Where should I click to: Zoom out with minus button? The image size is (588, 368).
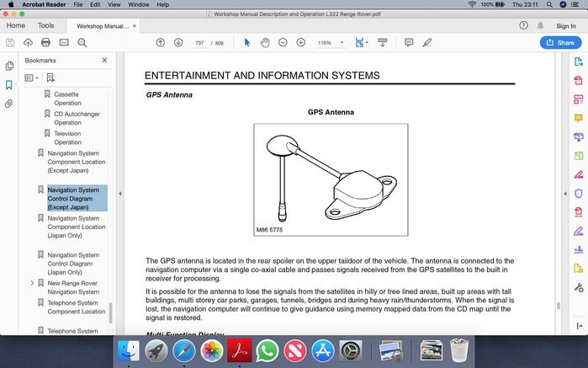point(283,42)
